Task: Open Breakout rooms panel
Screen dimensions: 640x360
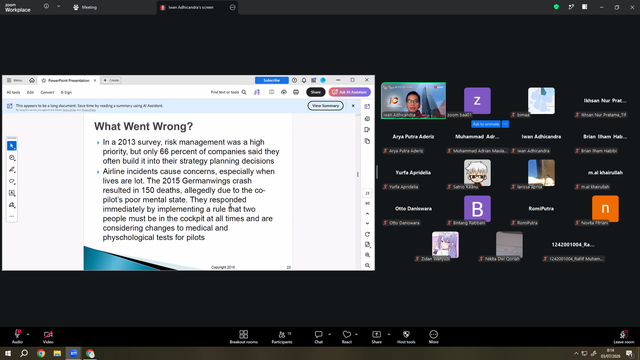Action: [244, 336]
